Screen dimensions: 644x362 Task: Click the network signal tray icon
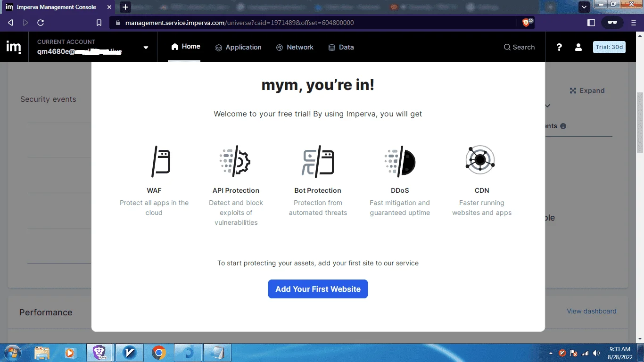pos(585,353)
